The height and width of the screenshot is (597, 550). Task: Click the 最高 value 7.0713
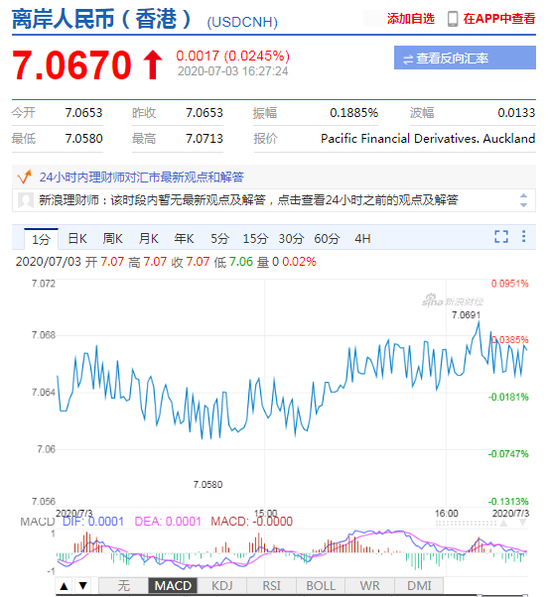(x=204, y=139)
